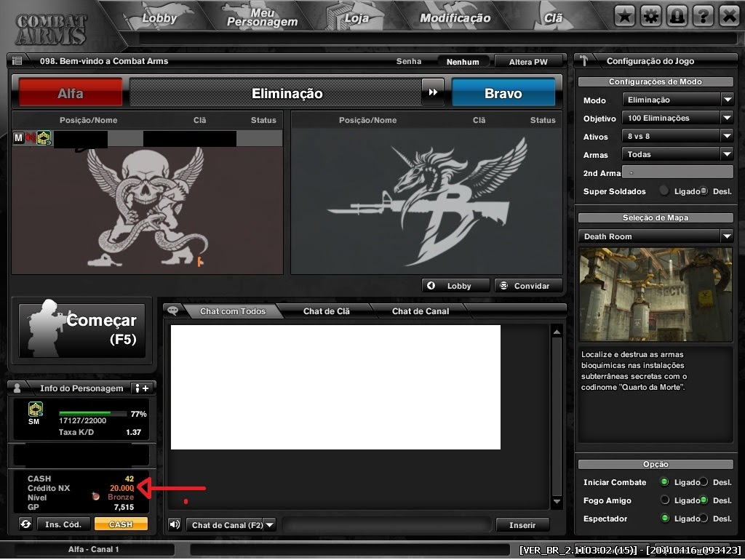Open the Modo dropdown showing Eliminação
This screenshot has height=560, width=745.
(x=677, y=100)
